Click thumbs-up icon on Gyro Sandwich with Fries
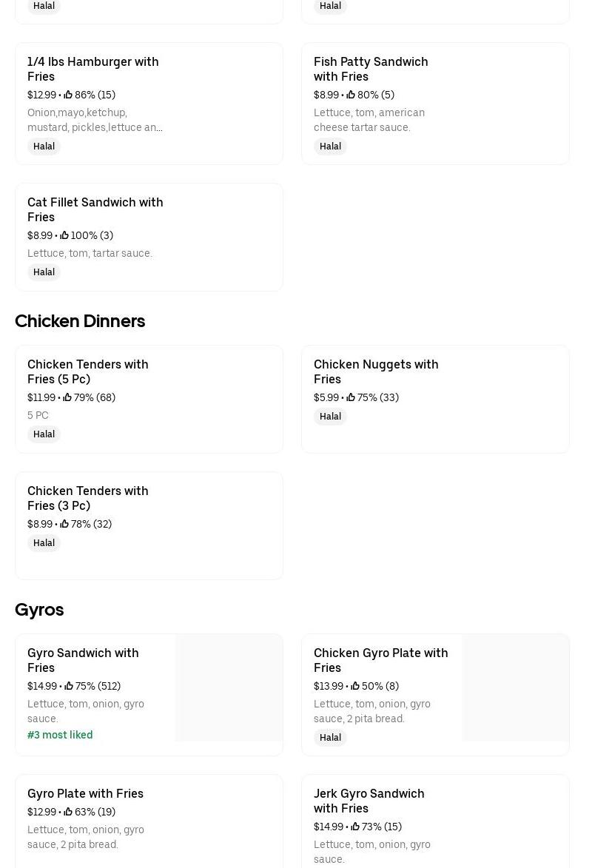 click(x=69, y=686)
